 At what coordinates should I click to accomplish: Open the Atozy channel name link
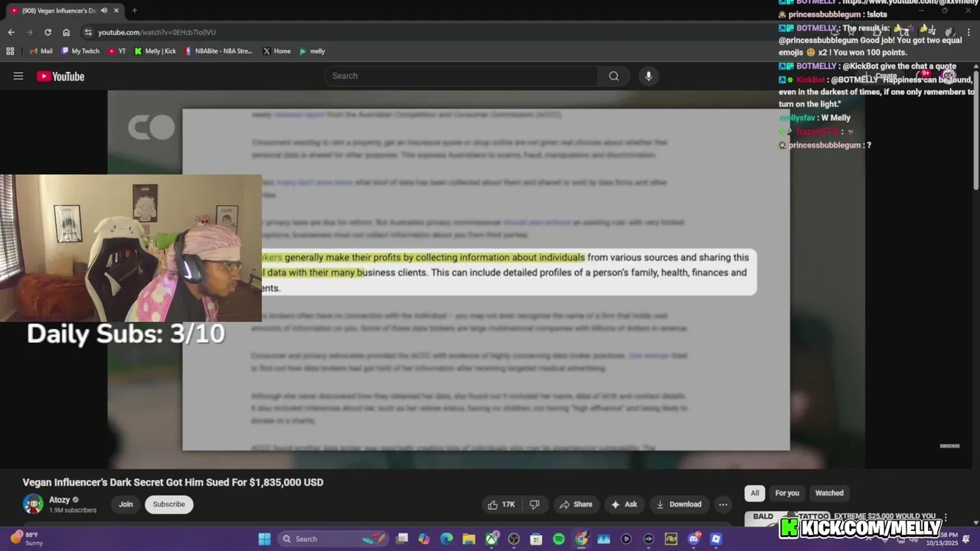59,500
